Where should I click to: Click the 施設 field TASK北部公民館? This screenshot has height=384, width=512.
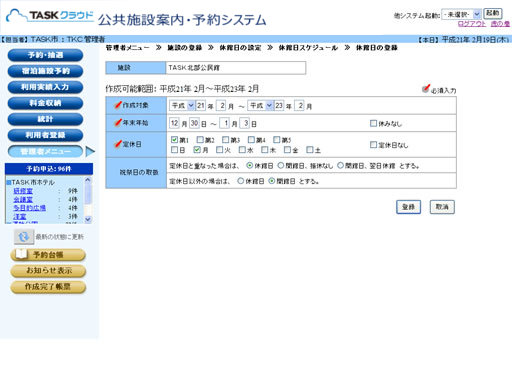[x=236, y=68]
